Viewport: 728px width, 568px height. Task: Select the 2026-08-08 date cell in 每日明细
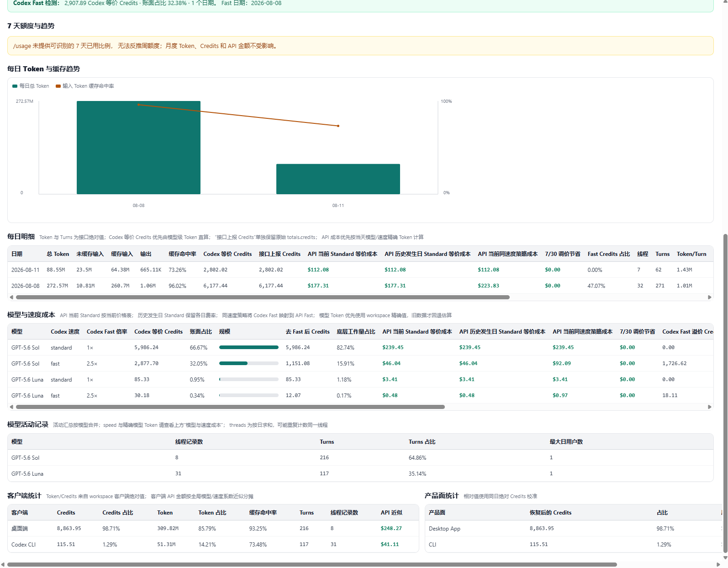26,286
